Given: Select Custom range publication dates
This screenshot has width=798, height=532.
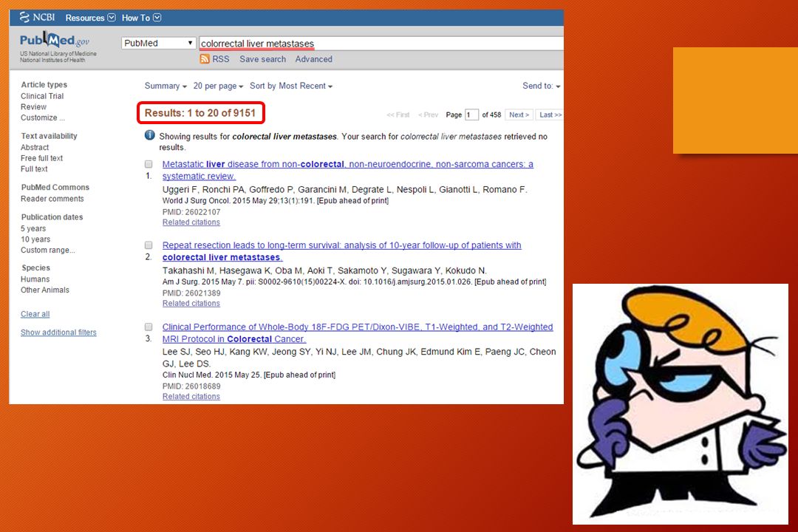Looking at the screenshot, I should tap(48, 250).
